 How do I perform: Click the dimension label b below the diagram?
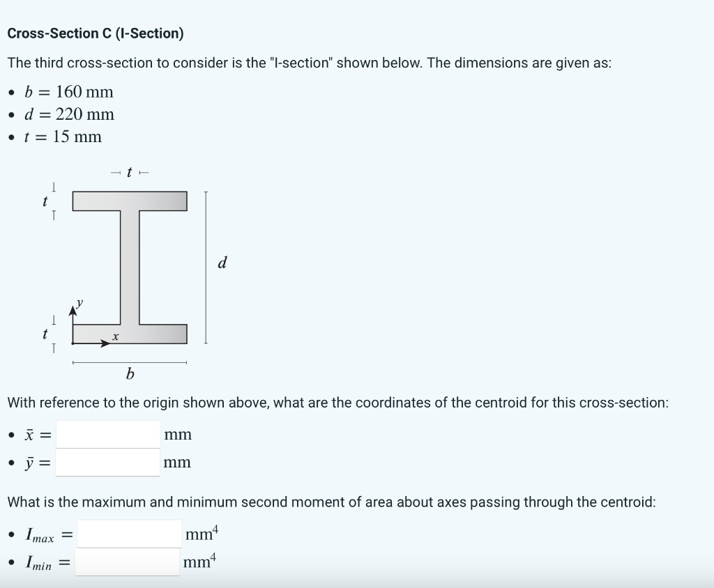pos(129,374)
